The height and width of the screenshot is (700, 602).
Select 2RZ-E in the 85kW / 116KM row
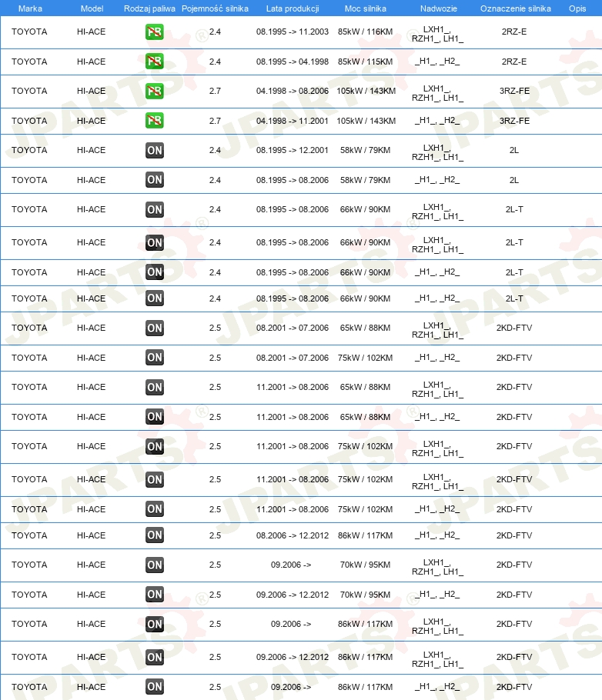pyautogui.click(x=514, y=32)
